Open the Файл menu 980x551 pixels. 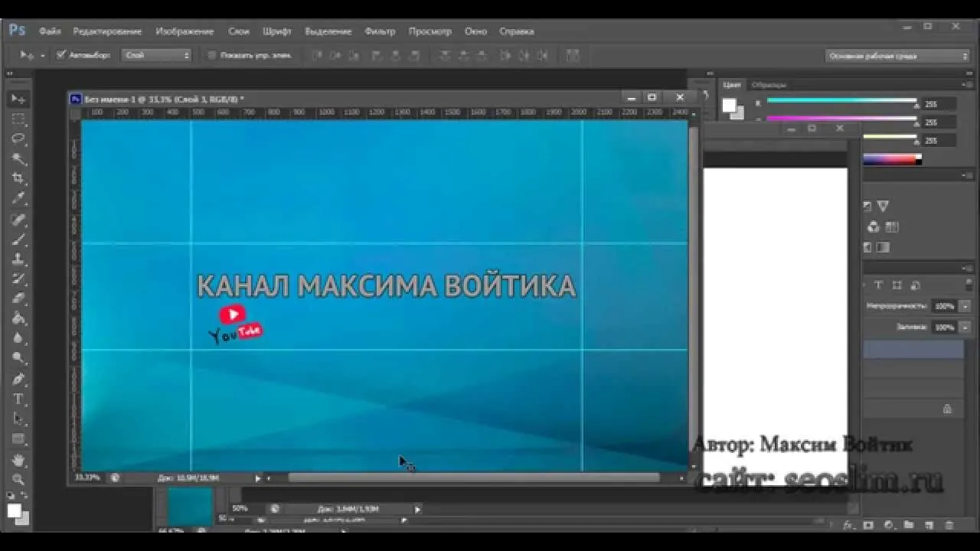50,31
